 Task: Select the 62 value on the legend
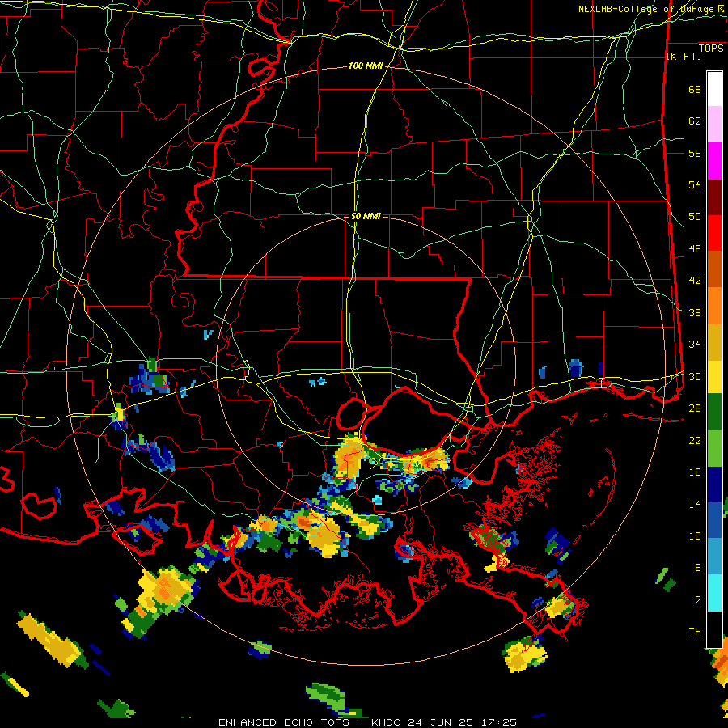pos(695,121)
